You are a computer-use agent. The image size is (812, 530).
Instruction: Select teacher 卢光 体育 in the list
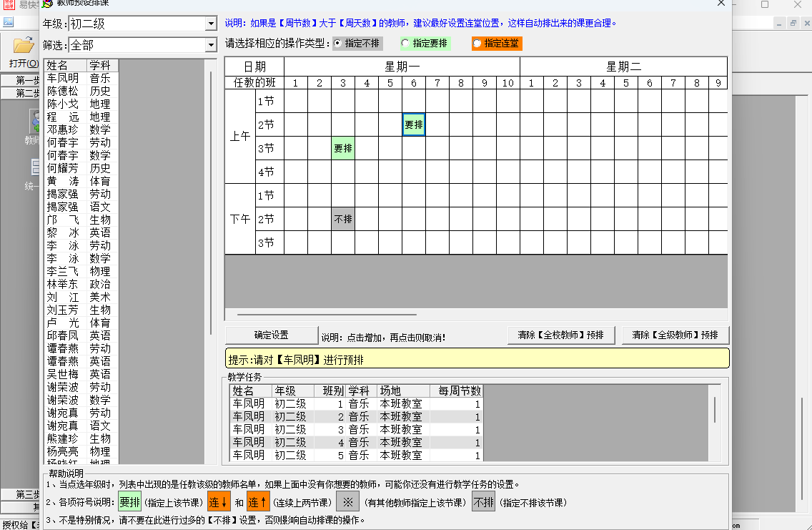click(81, 323)
